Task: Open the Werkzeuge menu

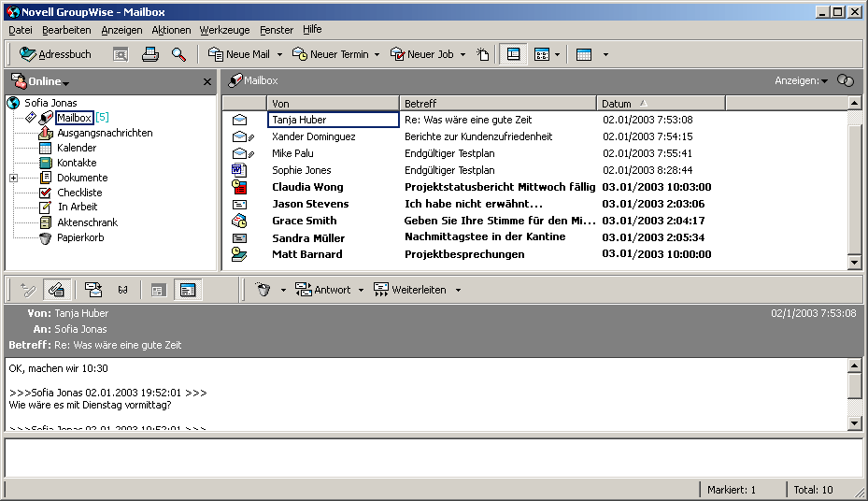Action: pyautogui.click(x=225, y=30)
